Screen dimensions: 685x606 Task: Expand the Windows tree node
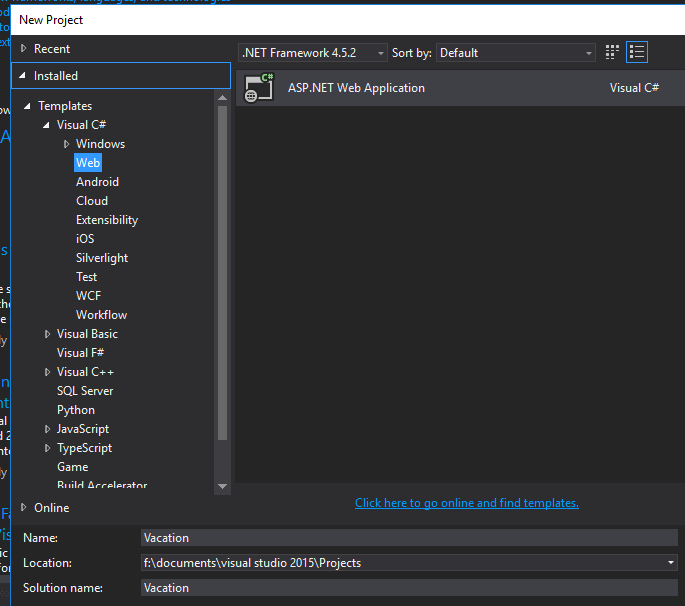coord(66,144)
